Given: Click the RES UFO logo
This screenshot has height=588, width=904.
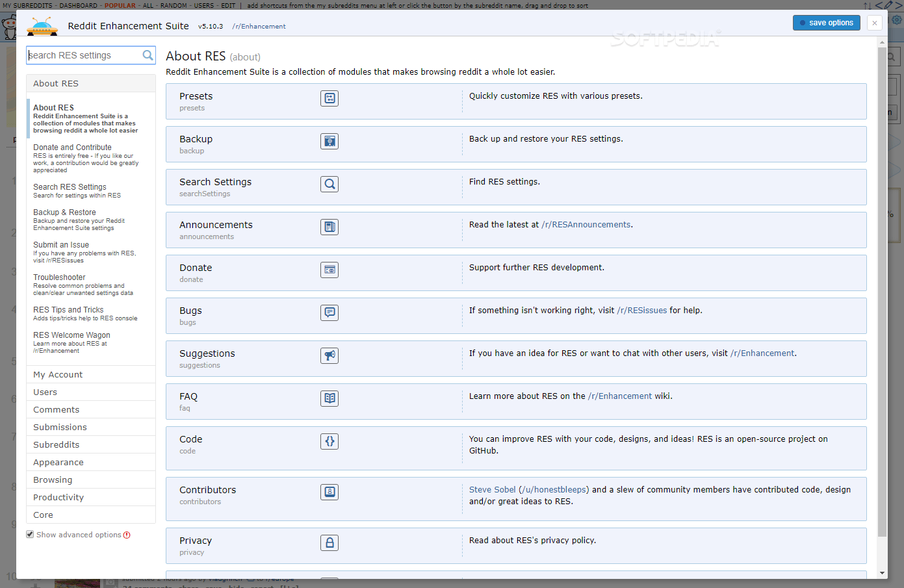Looking at the screenshot, I should click(42, 26).
